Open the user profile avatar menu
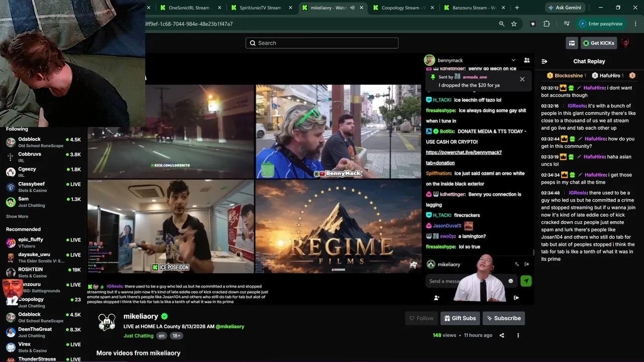Screen dimensions: 644x362 [625, 43]
